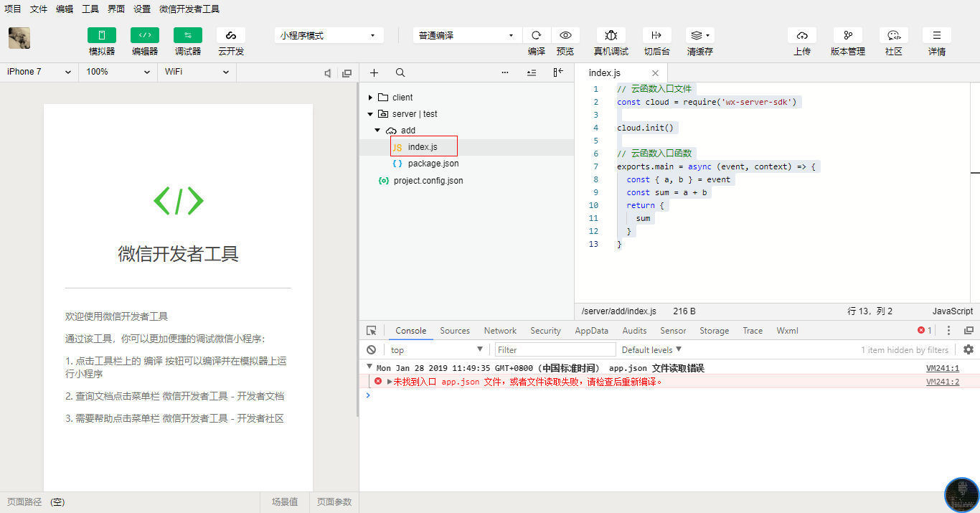This screenshot has height=513, width=980.
Task: Open package.json in file tree
Action: (x=433, y=164)
